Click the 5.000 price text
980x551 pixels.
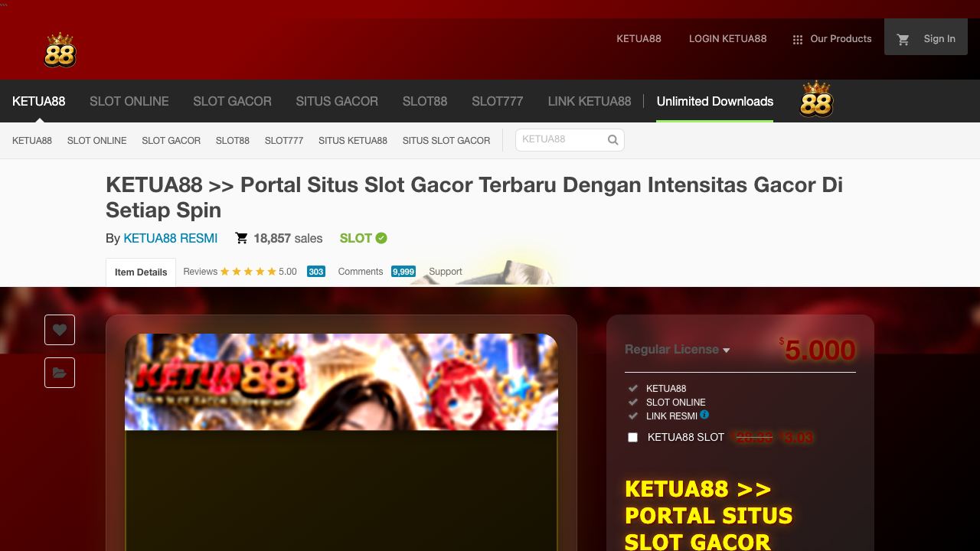pyautogui.click(x=820, y=350)
